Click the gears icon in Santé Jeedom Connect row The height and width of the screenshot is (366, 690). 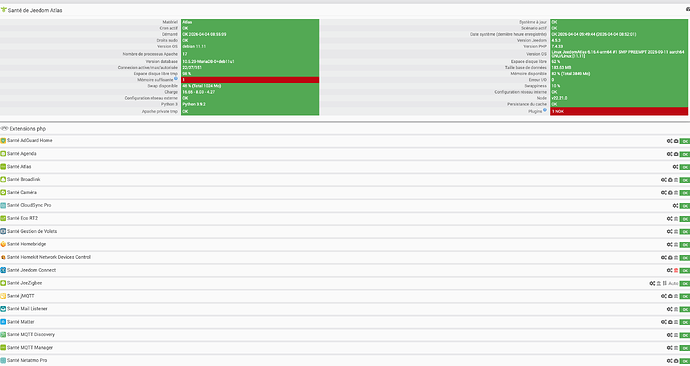coord(669,270)
